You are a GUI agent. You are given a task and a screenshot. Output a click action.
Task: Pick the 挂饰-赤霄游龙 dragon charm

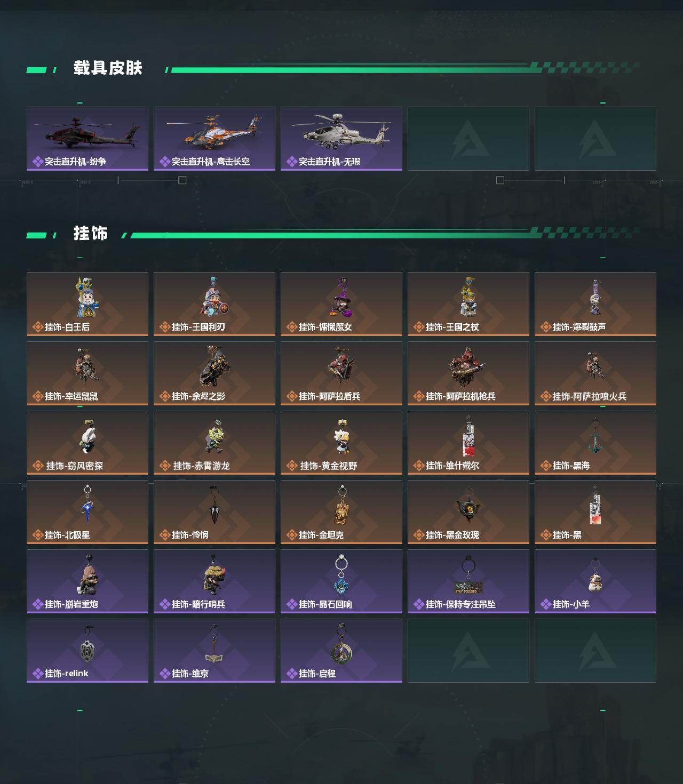pos(215,443)
